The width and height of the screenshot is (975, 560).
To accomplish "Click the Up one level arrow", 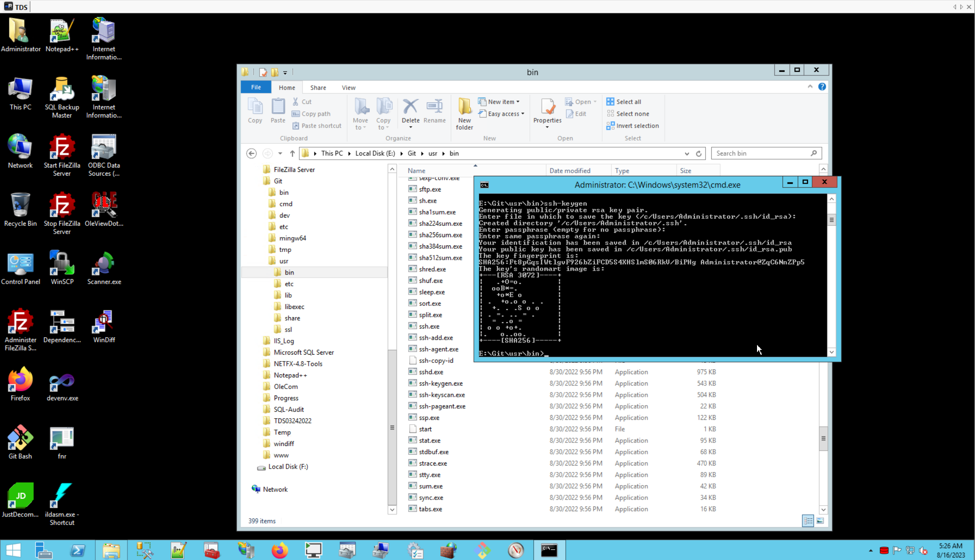I will click(292, 154).
